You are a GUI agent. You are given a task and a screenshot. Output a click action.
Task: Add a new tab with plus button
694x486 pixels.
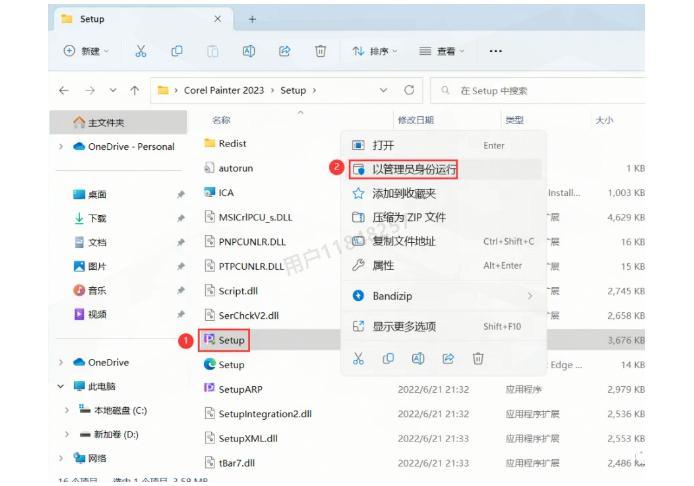[x=252, y=19]
